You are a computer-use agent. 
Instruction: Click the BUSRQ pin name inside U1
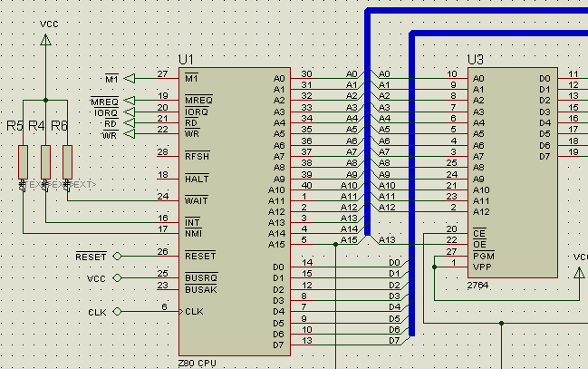(201, 277)
